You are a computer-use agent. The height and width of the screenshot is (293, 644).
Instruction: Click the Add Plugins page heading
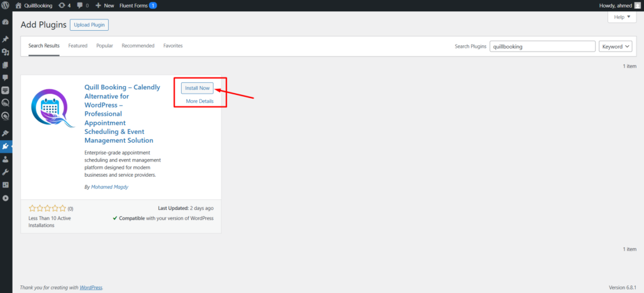point(43,25)
